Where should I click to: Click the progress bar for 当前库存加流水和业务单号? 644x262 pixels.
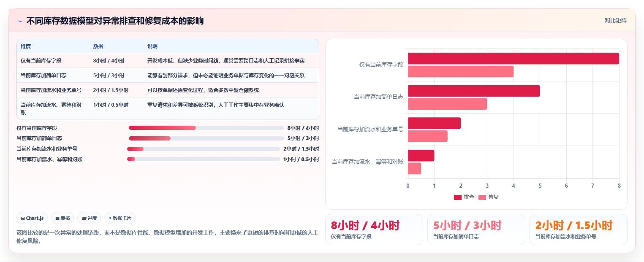204,149
